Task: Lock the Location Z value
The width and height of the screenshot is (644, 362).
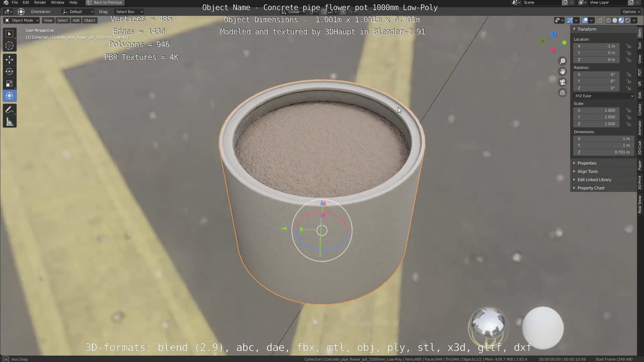Action: pyautogui.click(x=629, y=60)
